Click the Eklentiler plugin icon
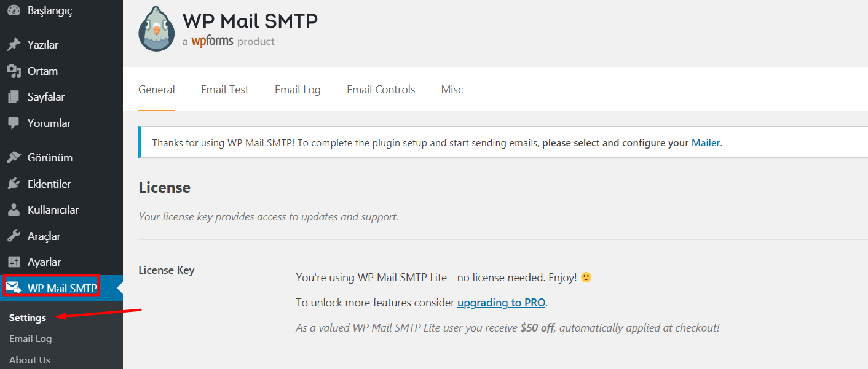868x369 pixels. point(14,184)
